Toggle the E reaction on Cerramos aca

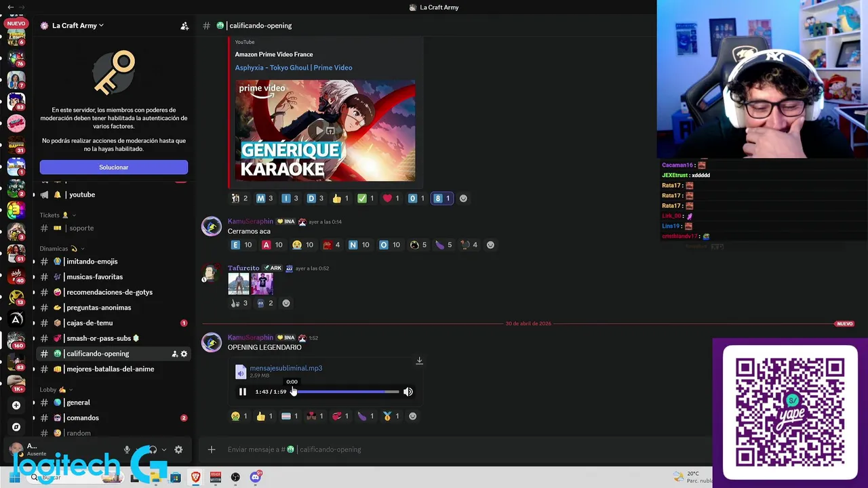click(x=242, y=245)
